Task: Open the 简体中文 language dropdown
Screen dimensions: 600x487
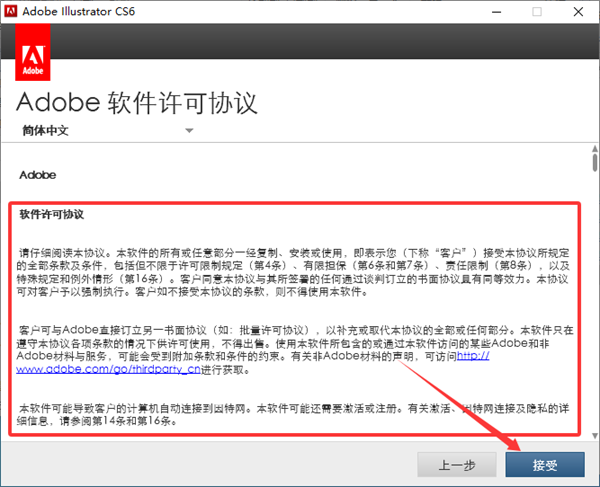Action: (x=108, y=130)
